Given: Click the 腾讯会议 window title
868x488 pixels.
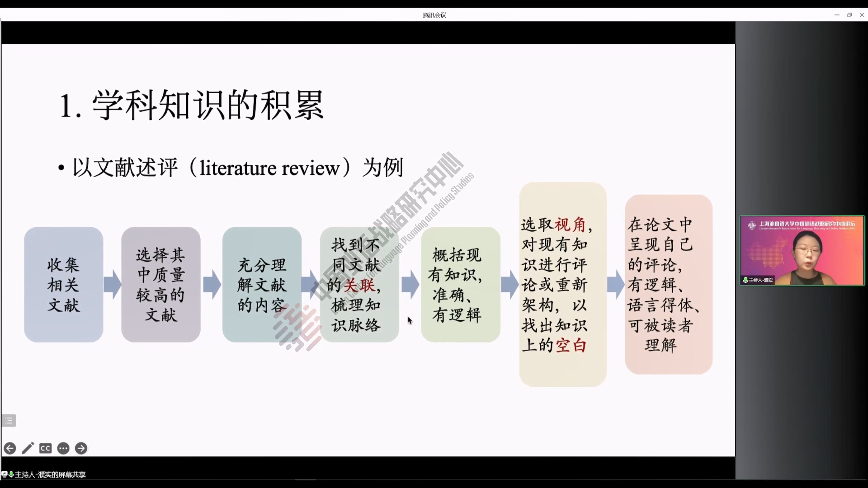Looking at the screenshot, I should coord(434,15).
